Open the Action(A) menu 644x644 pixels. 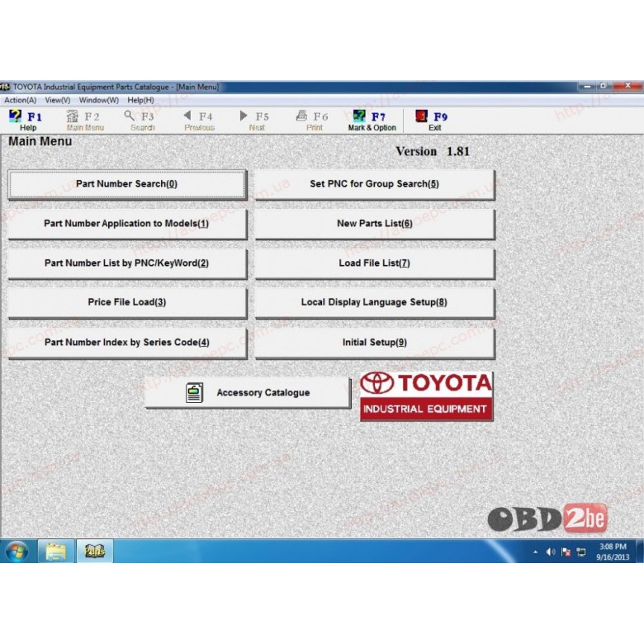point(20,100)
